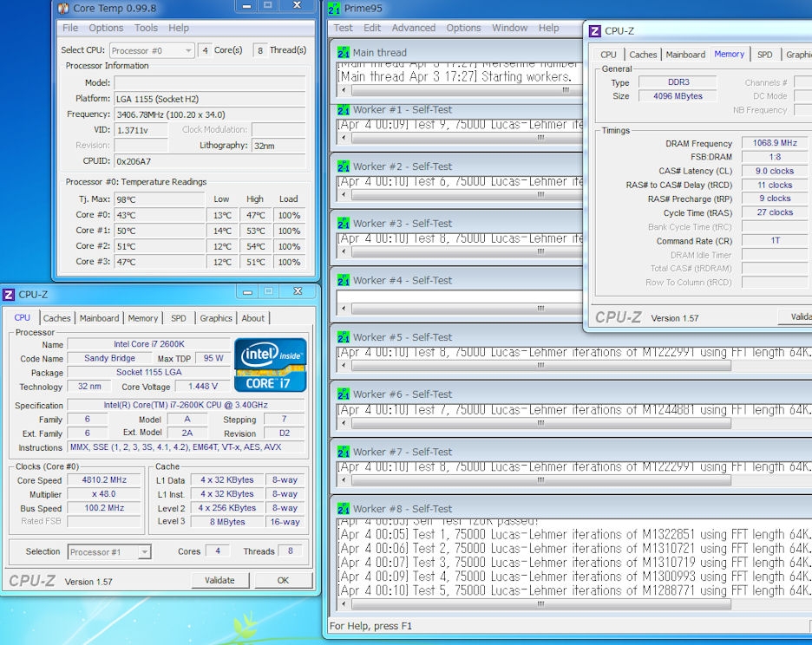Viewport: 812px width, 645px height.
Task: Click the Multiplier value x 48.0
Action: [x=104, y=494]
